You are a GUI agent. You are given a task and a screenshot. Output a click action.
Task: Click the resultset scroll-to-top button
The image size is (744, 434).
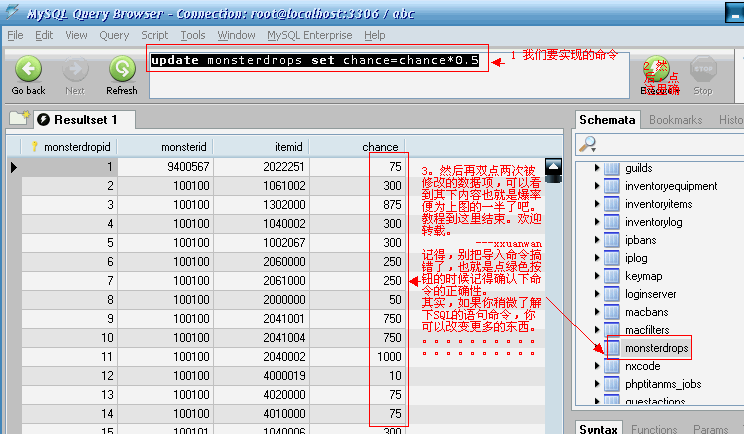click(x=553, y=166)
